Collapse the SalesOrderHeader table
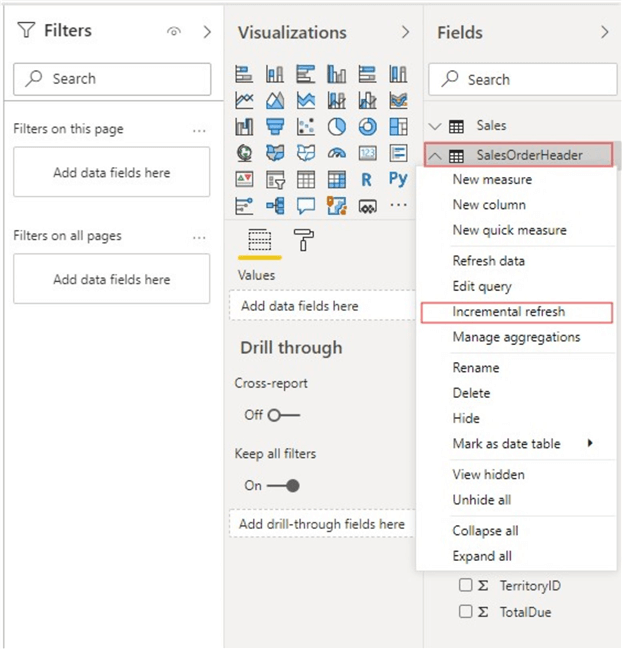The height and width of the screenshot is (649, 622). (435, 155)
